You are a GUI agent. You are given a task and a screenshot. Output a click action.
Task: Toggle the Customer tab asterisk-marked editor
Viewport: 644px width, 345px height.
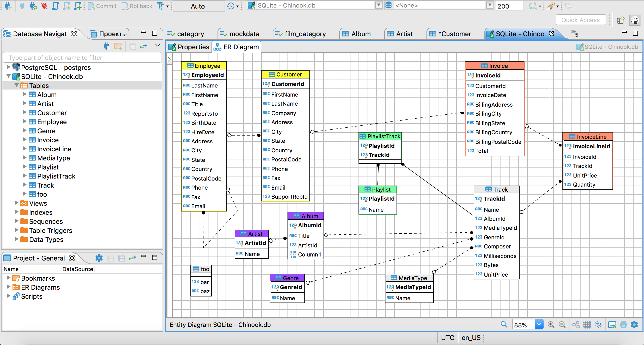coord(453,34)
